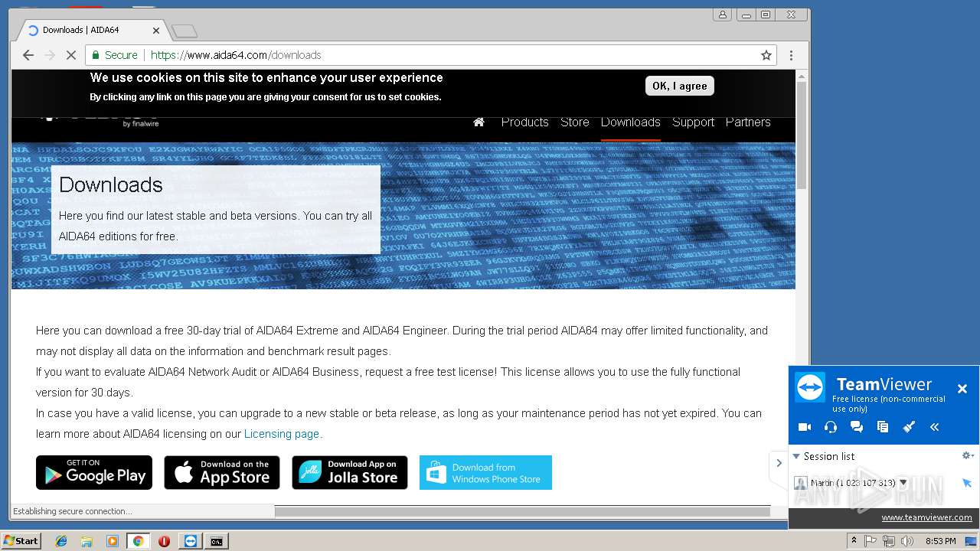
Task: Open a new Chrome tab
Action: [185, 31]
